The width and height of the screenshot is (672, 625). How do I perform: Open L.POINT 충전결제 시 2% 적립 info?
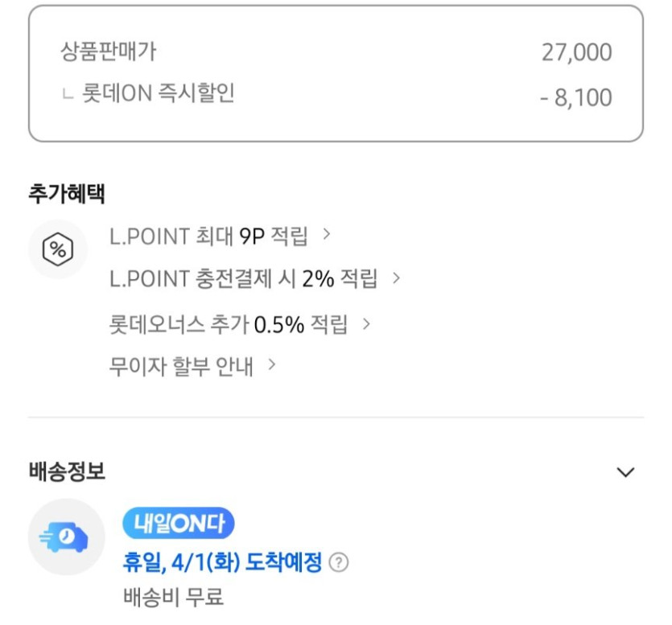coord(243,279)
